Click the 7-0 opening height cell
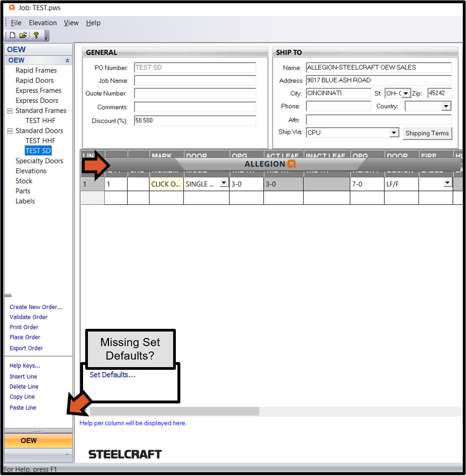 [367, 184]
